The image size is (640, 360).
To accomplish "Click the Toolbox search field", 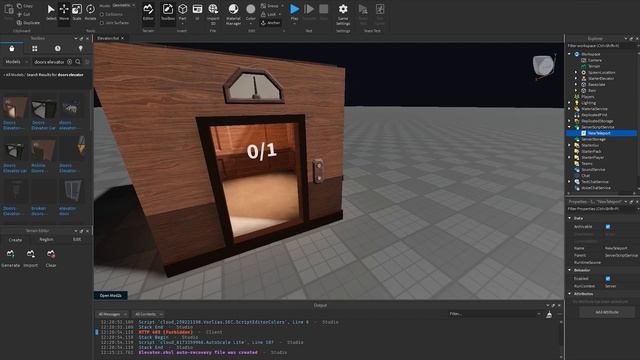I will point(49,62).
